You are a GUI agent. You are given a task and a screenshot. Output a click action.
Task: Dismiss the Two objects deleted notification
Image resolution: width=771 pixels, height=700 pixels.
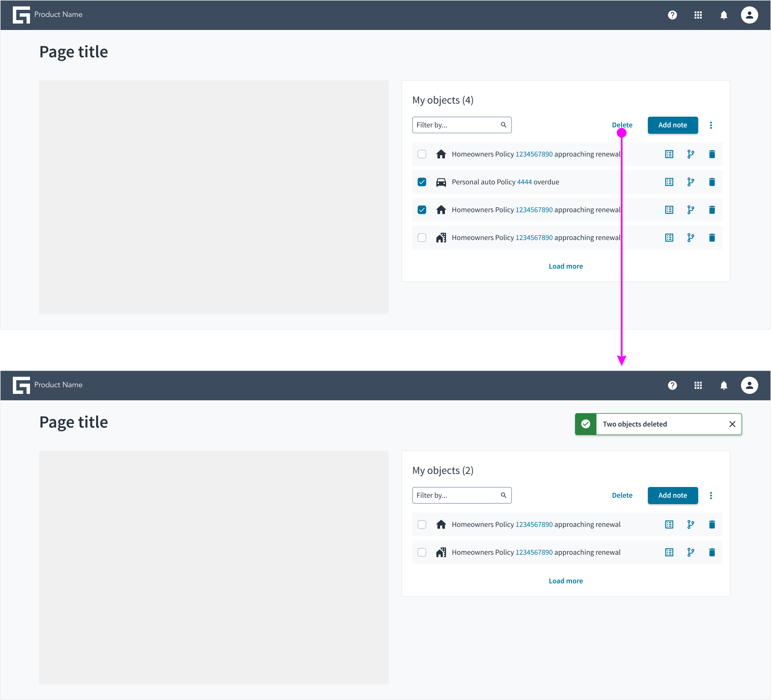[732, 424]
